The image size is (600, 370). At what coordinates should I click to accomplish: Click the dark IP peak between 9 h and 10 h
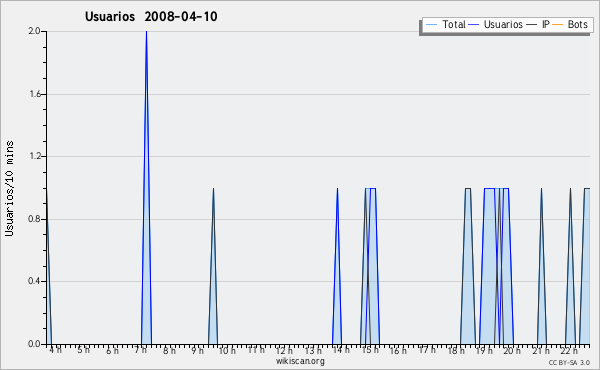point(213,266)
